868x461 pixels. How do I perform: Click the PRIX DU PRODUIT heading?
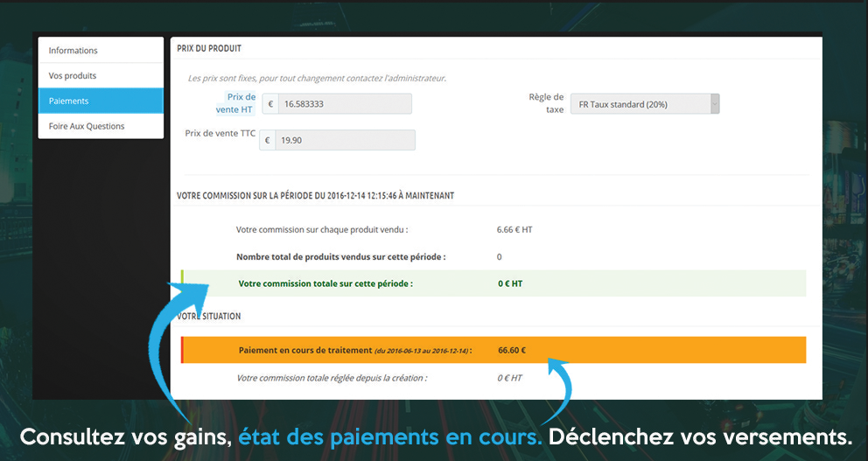pyautogui.click(x=209, y=49)
